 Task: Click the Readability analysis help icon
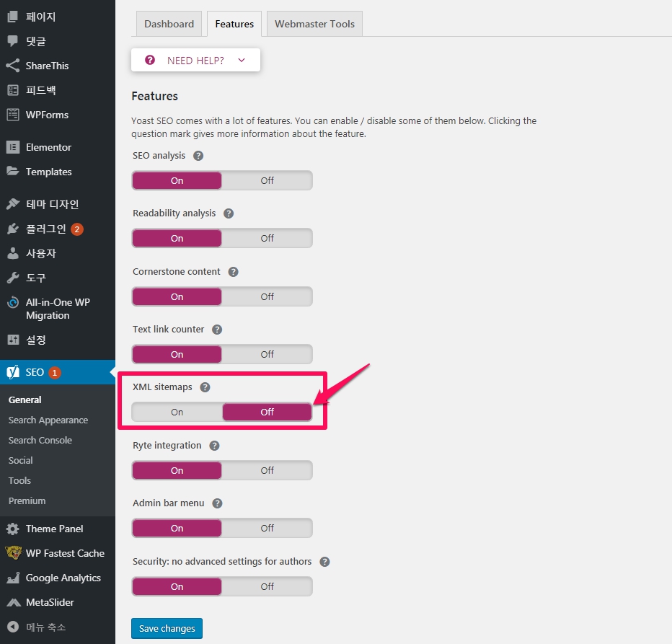point(229,213)
